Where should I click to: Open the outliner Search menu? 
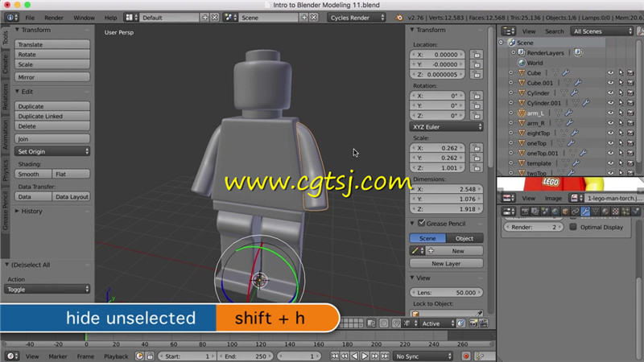[554, 31]
